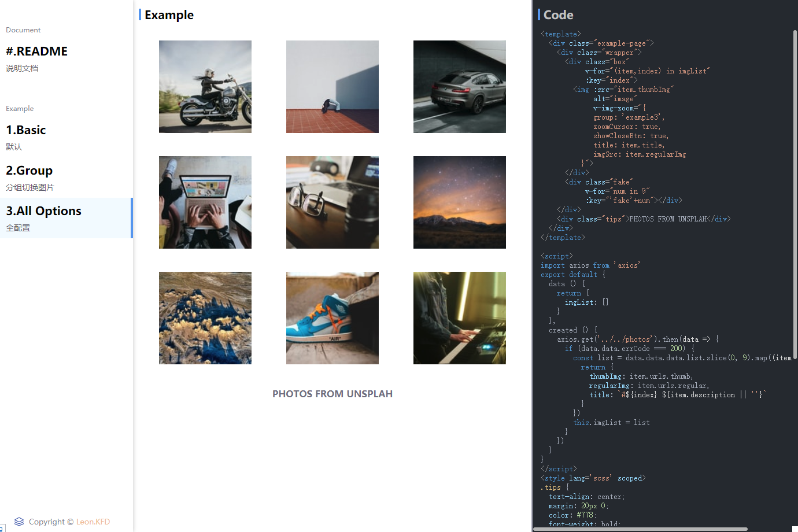Click the Code panel heading
Viewport: 798px width, 532px height.
(x=559, y=15)
